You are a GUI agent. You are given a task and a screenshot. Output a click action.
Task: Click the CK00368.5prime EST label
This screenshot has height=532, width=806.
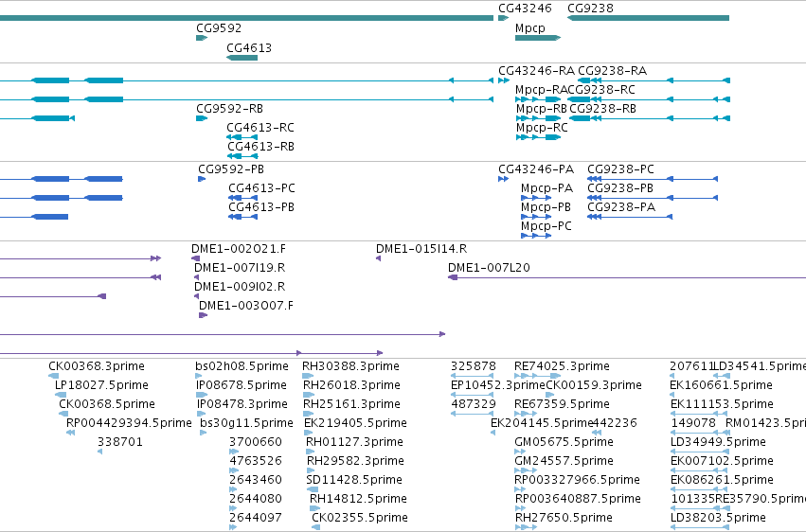pyautogui.click(x=107, y=404)
